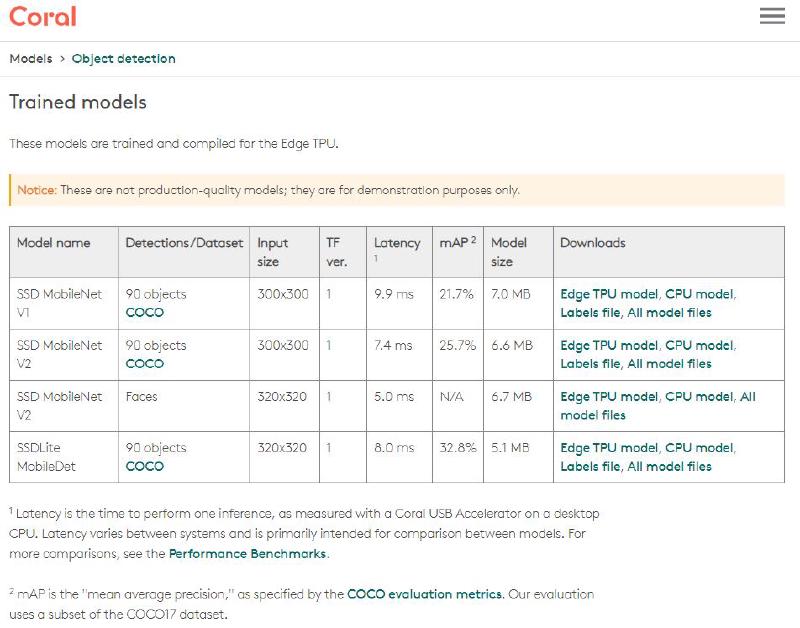This screenshot has width=800, height=628.
Task: Open COCO dataset link in second table row
Action: (x=144, y=363)
